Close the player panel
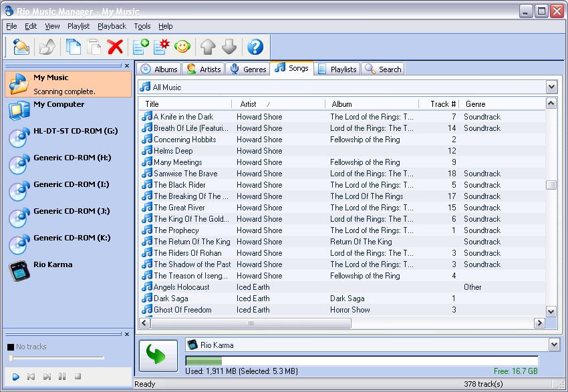The image size is (568, 392). pos(127,335)
